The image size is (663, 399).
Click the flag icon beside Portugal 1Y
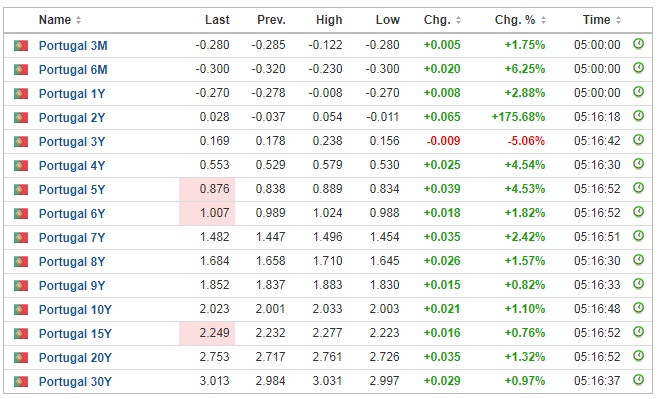point(21,93)
